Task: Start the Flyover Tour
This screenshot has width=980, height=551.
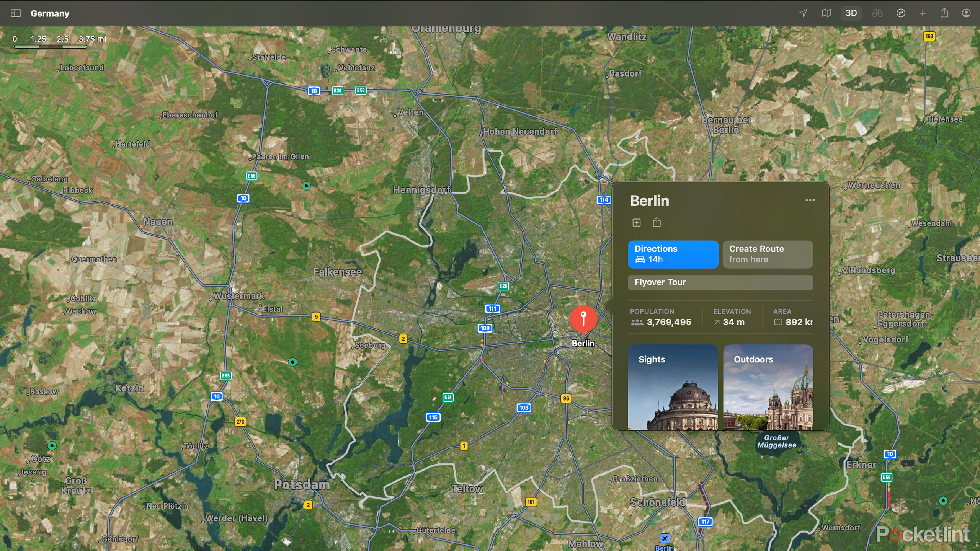Action: [x=720, y=282]
